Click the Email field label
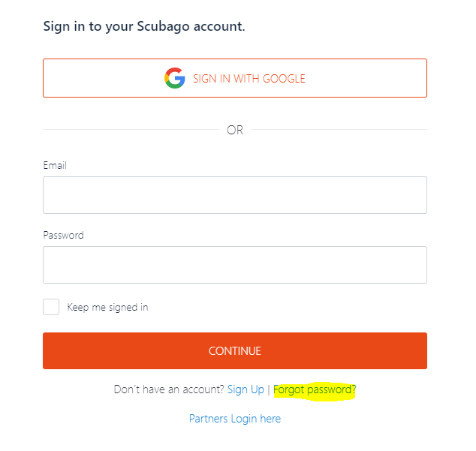476x451 pixels. click(55, 165)
